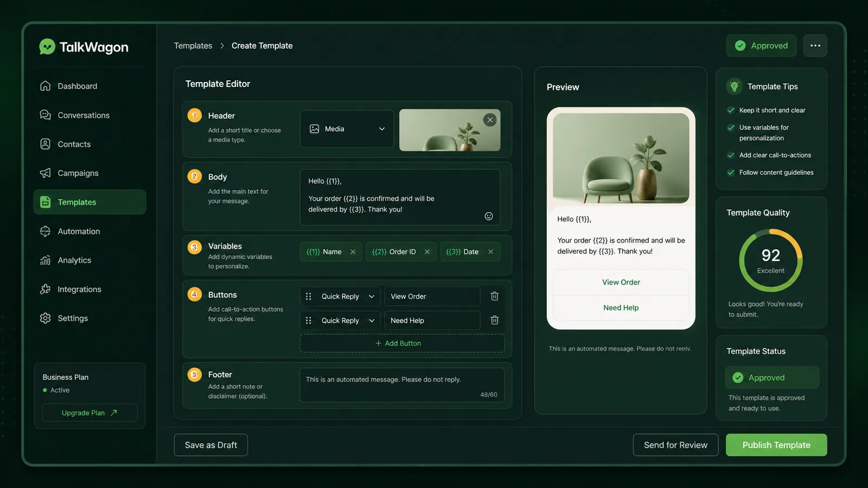This screenshot has height=488, width=868.
Task: Click the Analytics bar chart icon
Action: pyautogui.click(x=46, y=260)
